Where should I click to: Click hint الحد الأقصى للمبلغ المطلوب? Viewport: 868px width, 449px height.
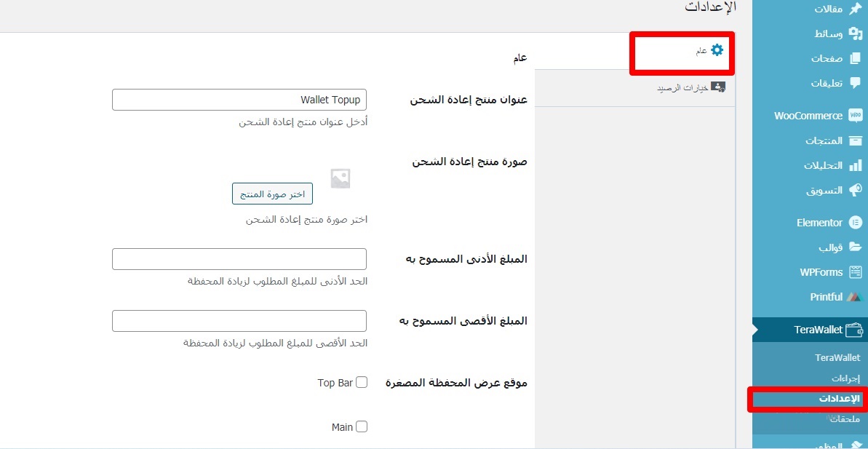click(x=276, y=343)
